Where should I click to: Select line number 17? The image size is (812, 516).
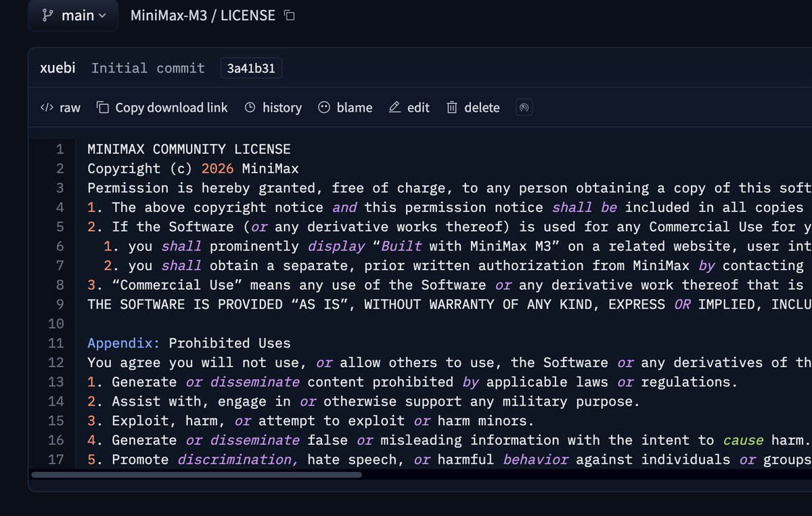coord(56,460)
